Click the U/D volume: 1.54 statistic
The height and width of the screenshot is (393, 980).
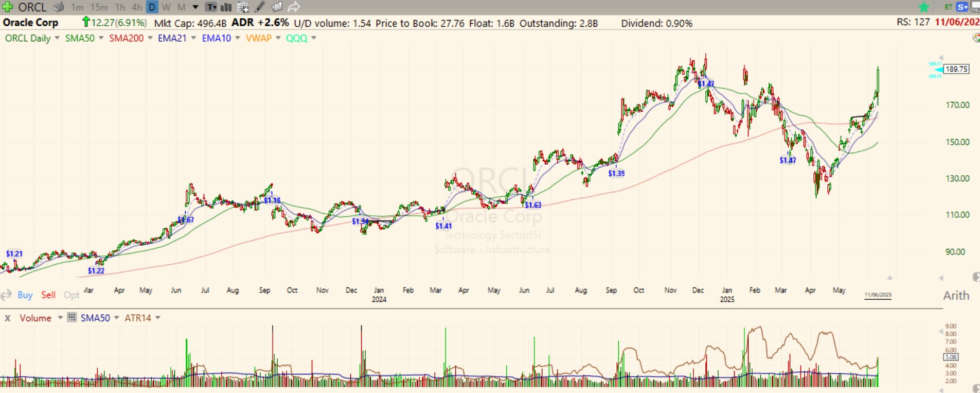pos(332,23)
